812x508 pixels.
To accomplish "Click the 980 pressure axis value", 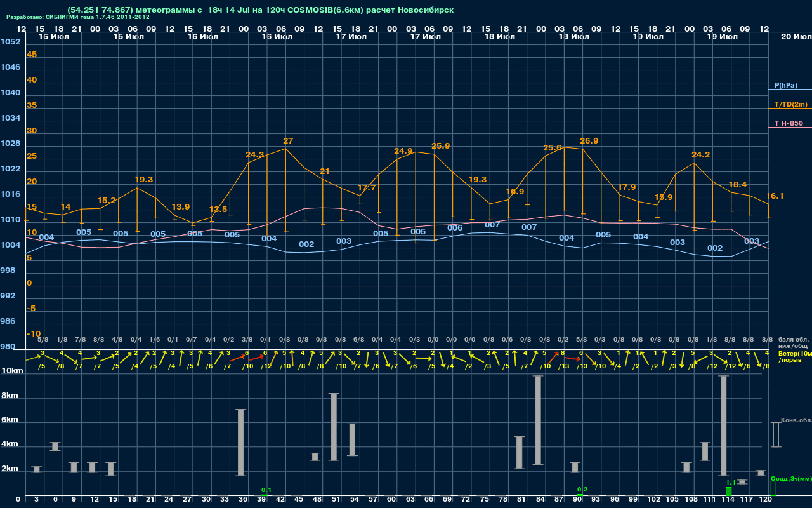I will click(8, 347).
